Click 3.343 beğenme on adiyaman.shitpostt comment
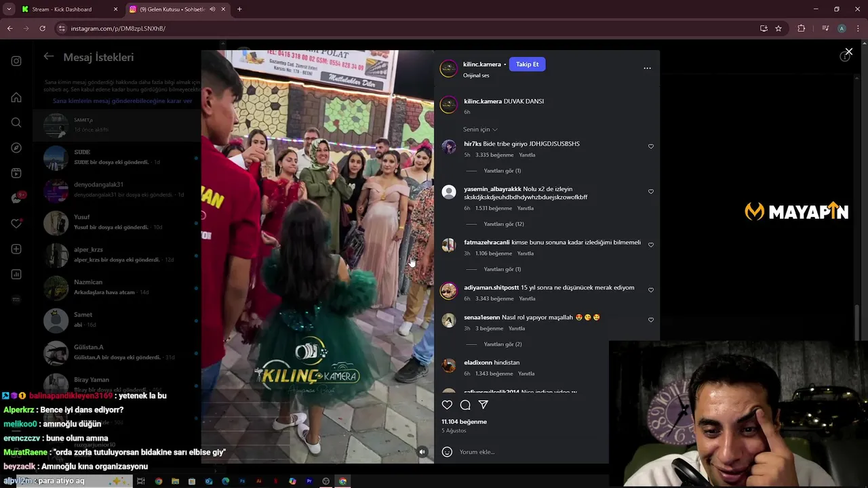Viewport: 868px width, 488px height. point(494,299)
